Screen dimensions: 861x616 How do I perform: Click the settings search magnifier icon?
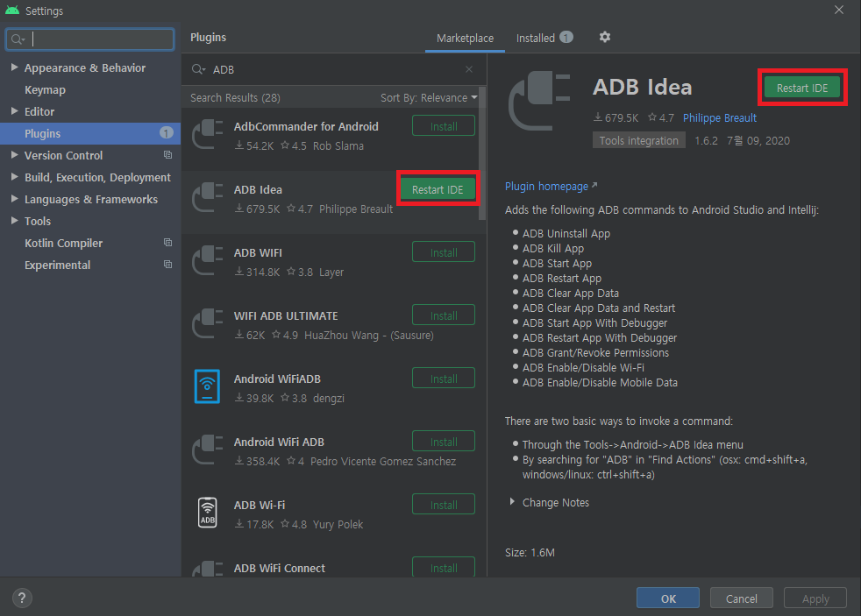click(x=18, y=39)
